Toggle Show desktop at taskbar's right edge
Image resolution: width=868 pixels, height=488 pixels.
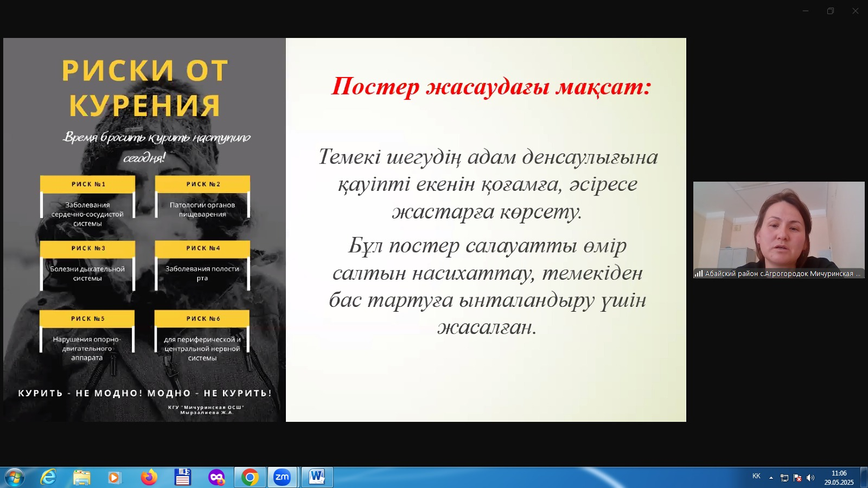point(865,478)
